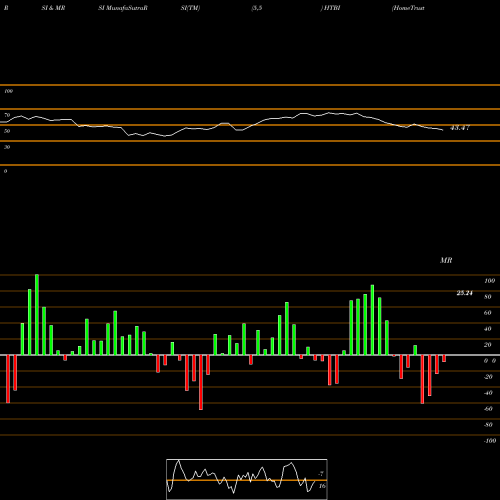The height and width of the screenshot is (500, 500).
Task: Click the white RSI line end near 43.47
Action: point(442,130)
